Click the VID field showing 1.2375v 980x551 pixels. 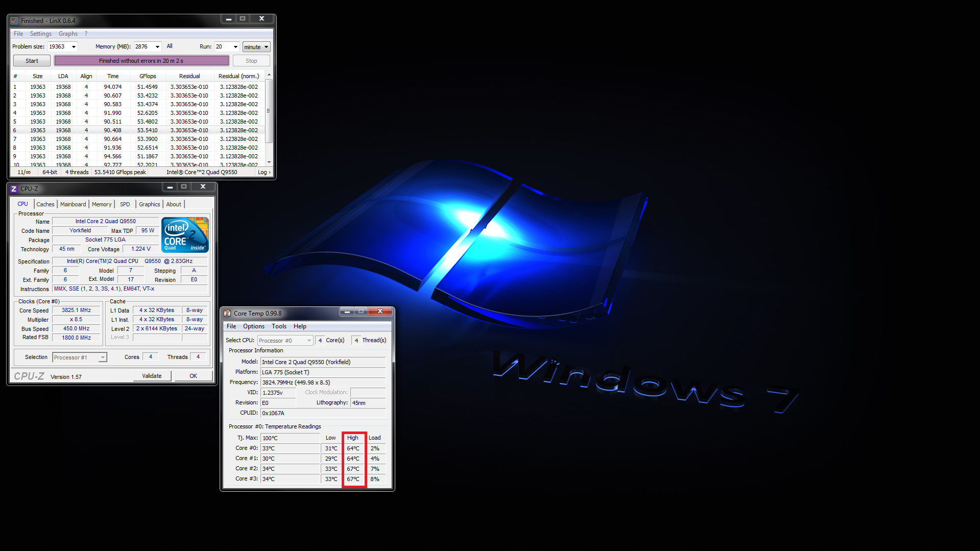(278, 393)
